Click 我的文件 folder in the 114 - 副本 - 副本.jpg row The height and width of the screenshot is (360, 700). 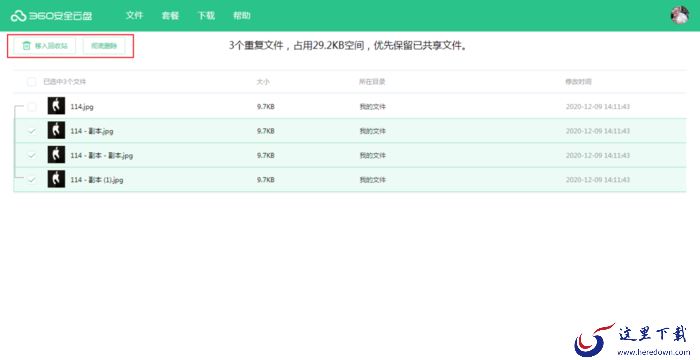pyautogui.click(x=372, y=155)
